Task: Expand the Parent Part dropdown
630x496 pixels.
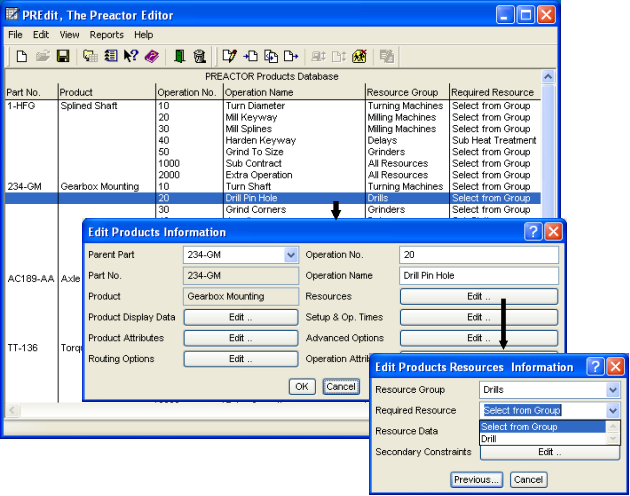Action: [290, 254]
